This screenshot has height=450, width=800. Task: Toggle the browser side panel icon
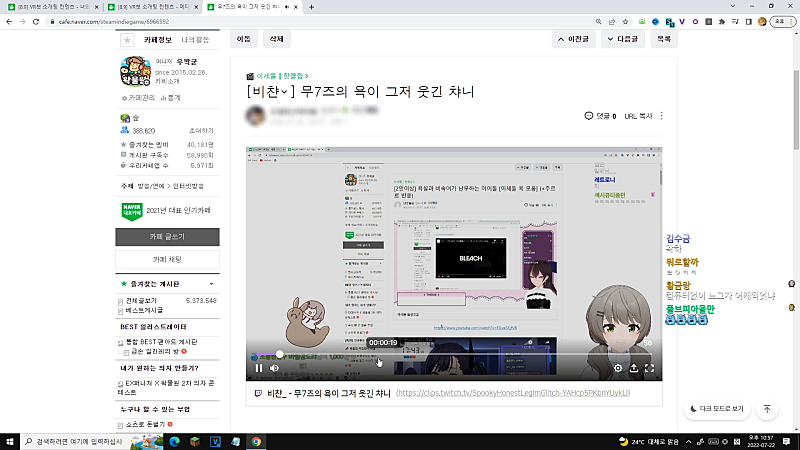748,21
